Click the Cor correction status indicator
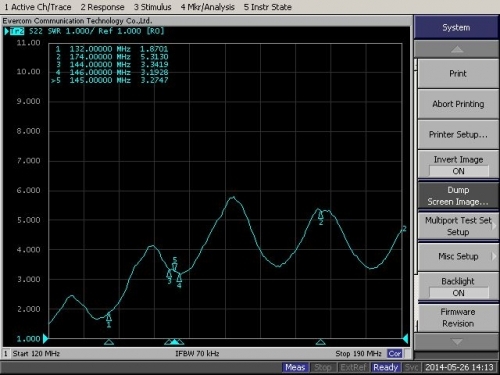The height and width of the screenshot is (375, 500). (395, 354)
